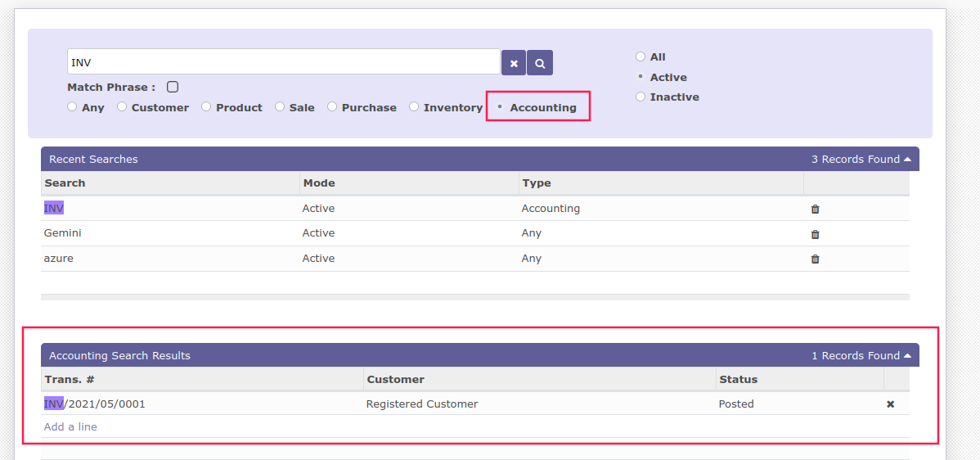Select the Inactive mode radio button
980x460 pixels.
click(641, 97)
